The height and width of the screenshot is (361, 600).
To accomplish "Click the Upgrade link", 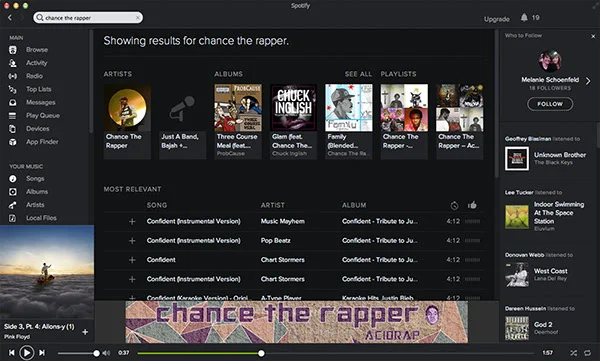I will [496, 19].
